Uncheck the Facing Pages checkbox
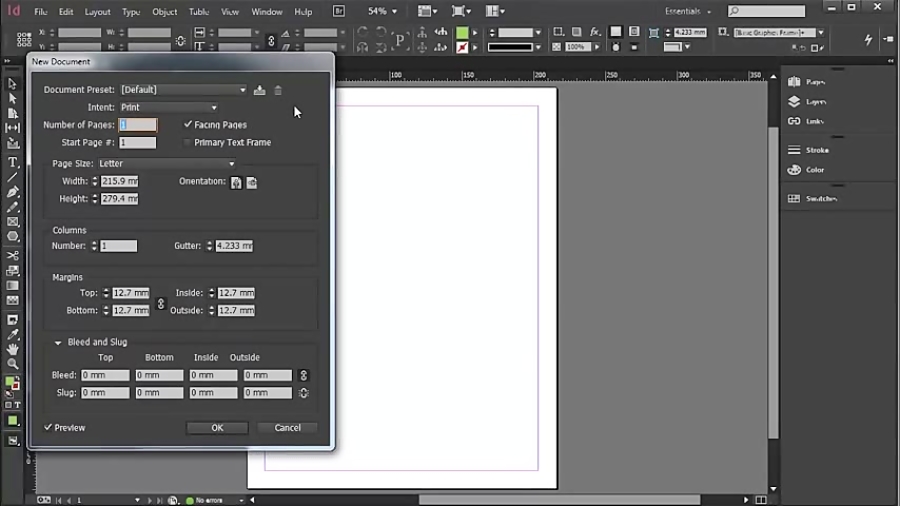 [188, 124]
